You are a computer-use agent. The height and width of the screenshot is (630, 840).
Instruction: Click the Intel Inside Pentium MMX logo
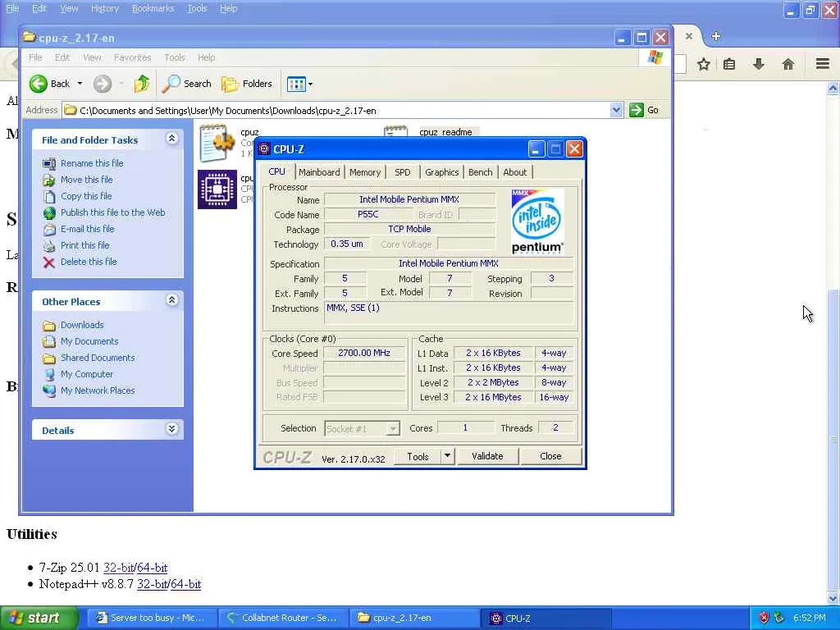[x=537, y=221]
